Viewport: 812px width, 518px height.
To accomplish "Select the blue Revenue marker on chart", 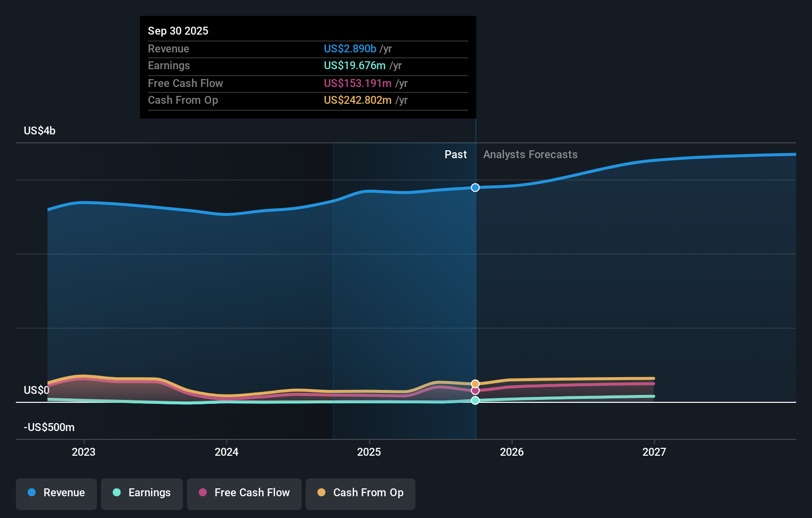I will [x=475, y=187].
